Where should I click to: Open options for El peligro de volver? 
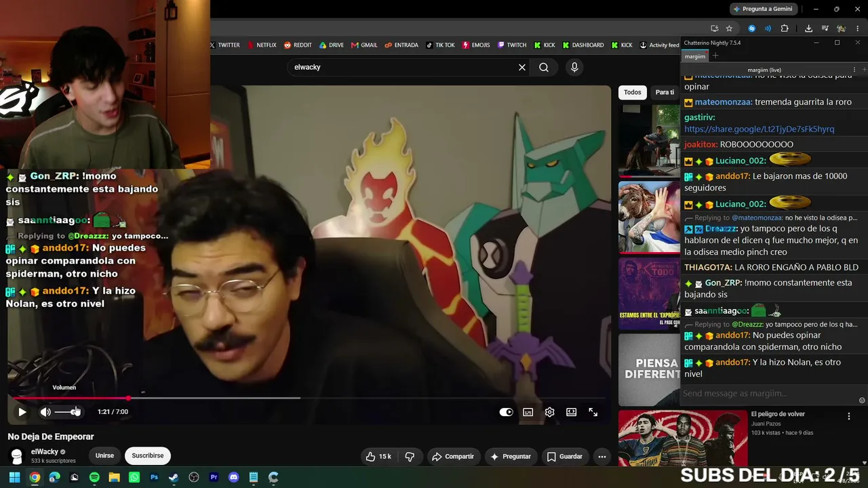pos(848,416)
